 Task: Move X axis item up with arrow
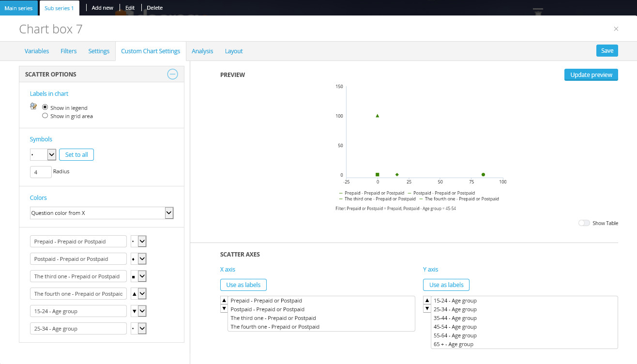click(x=224, y=300)
